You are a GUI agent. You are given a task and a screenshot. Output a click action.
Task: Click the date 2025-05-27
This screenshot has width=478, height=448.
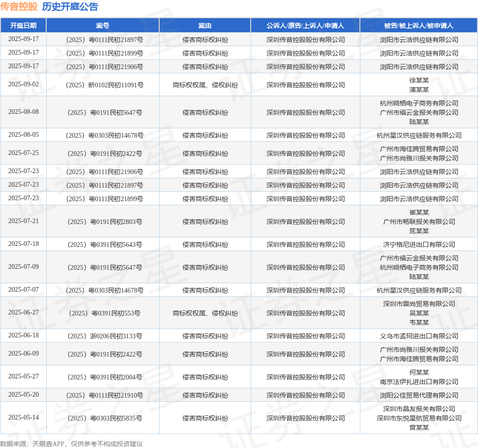pos(23,377)
